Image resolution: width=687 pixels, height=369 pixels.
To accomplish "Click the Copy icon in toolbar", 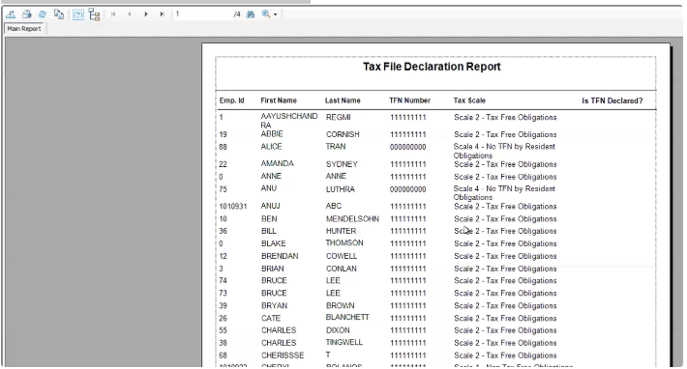I will pos(59,14).
